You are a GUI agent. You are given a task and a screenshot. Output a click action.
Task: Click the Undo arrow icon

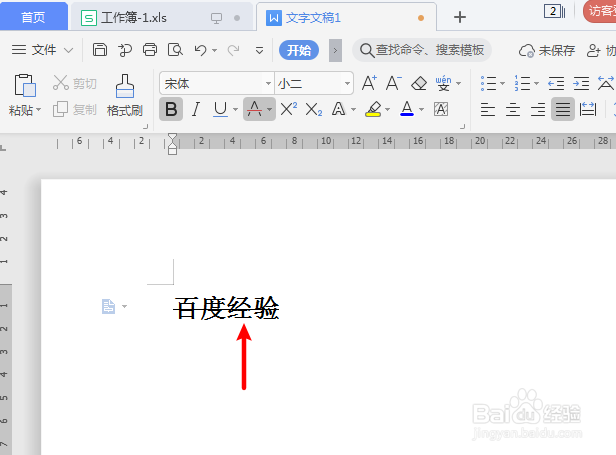(200, 50)
